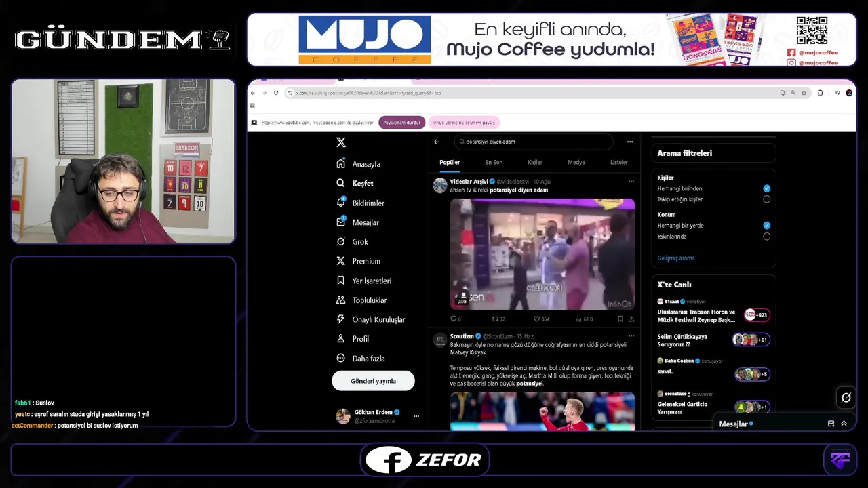Switch to the Listeler tab

(619, 163)
